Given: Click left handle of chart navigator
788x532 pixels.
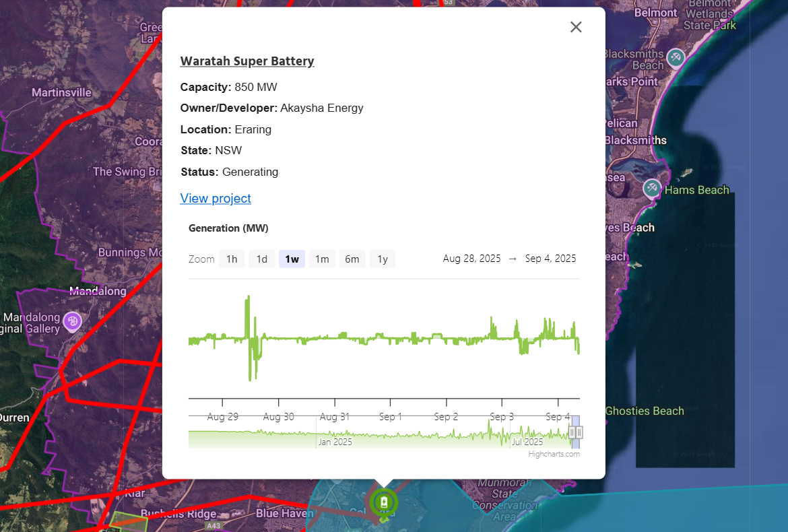Looking at the screenshot, I should click(572, 432).
